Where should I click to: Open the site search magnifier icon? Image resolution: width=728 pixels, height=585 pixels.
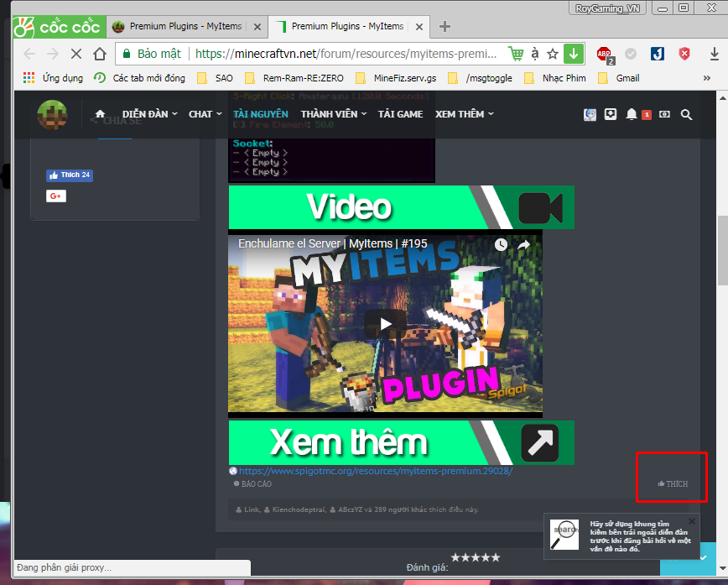(x=686, y=114)
